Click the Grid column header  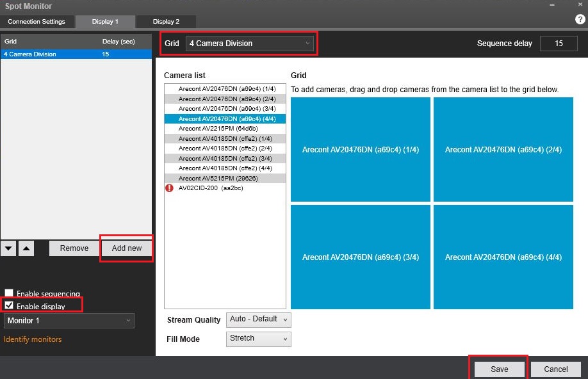[10, 41]
